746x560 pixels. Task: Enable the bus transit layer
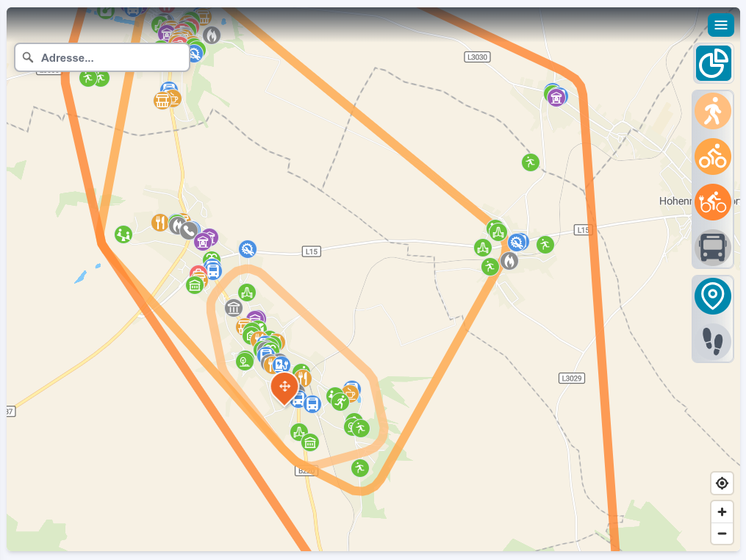[712, 247]
